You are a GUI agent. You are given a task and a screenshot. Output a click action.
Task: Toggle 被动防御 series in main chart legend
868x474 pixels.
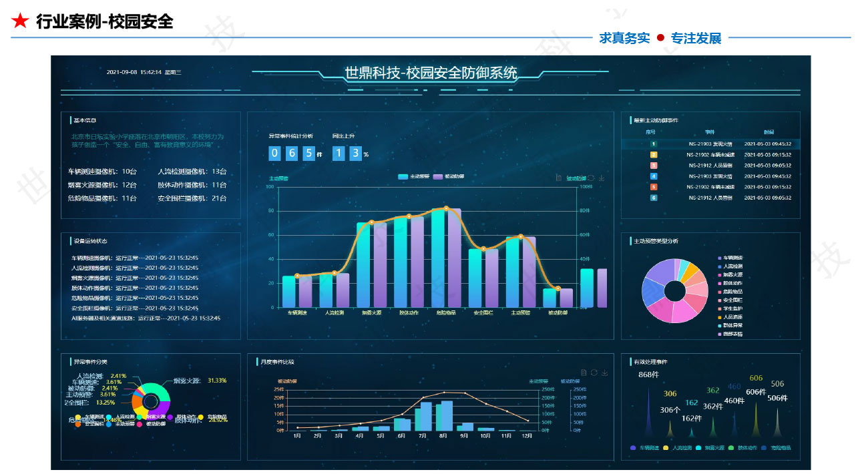pos(448,177)
